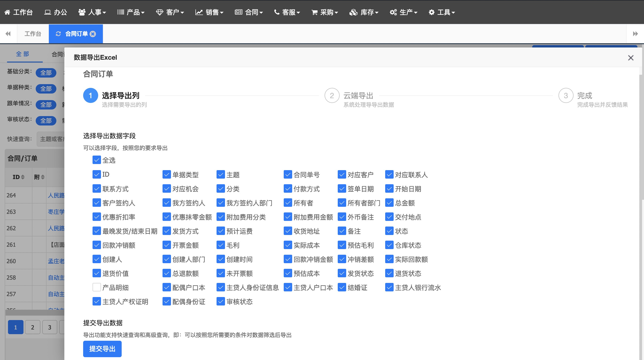644x360 pixels.
Task: Select the 全部 filter tab
Action: [23, 54]
